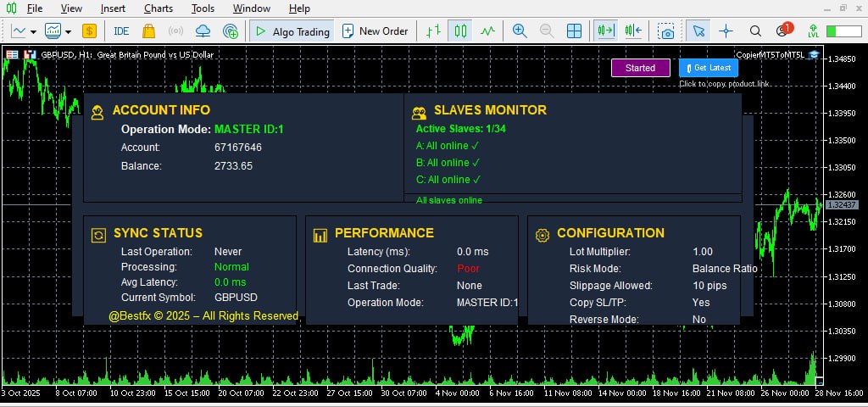The height and width of the screenshot is (407, 868).
Task: Zoom in on the chart
Action: tap(520, 31)
